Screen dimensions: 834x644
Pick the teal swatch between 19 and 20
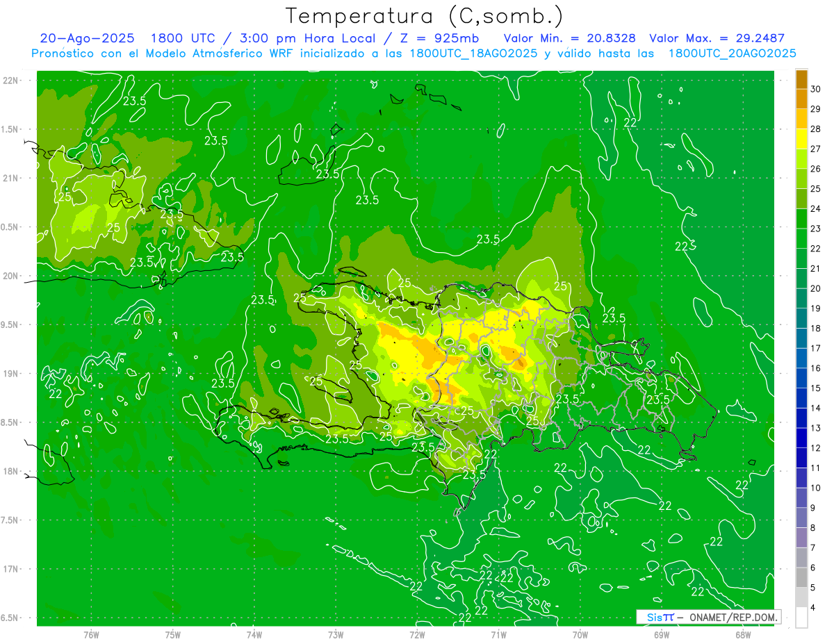click(x=801, y=298)
